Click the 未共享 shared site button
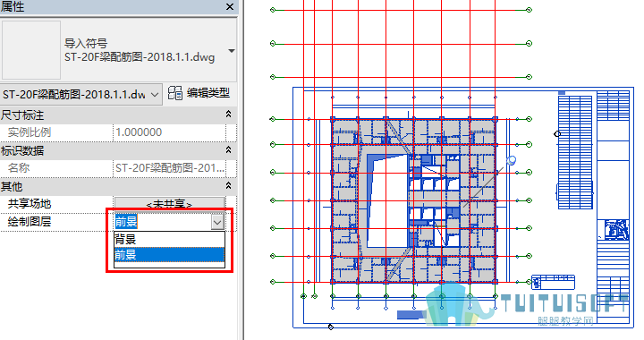The image size is (644, 340). click(x=169, y=203)
